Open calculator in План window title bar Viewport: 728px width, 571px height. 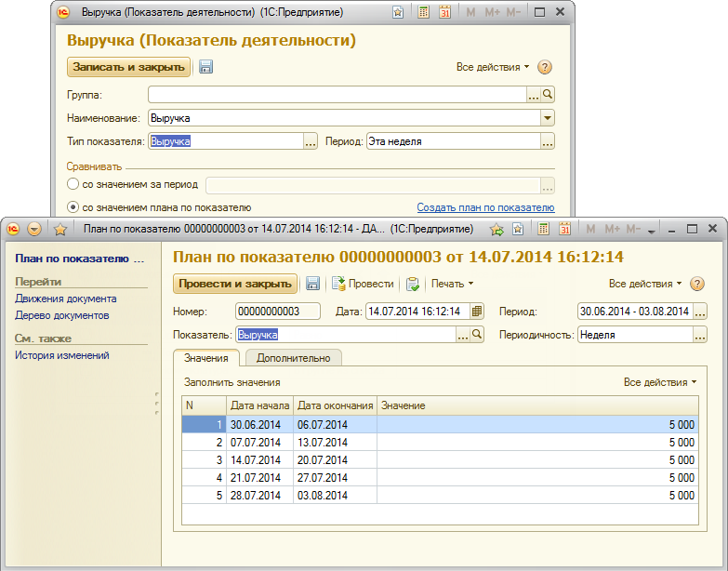point(543,229)
